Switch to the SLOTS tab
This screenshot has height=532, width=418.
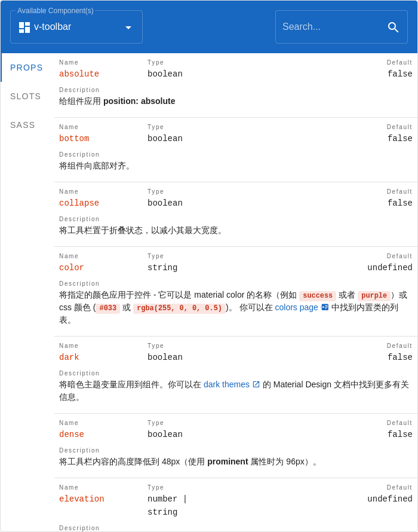pyautogui.click(x=26, y=96)
